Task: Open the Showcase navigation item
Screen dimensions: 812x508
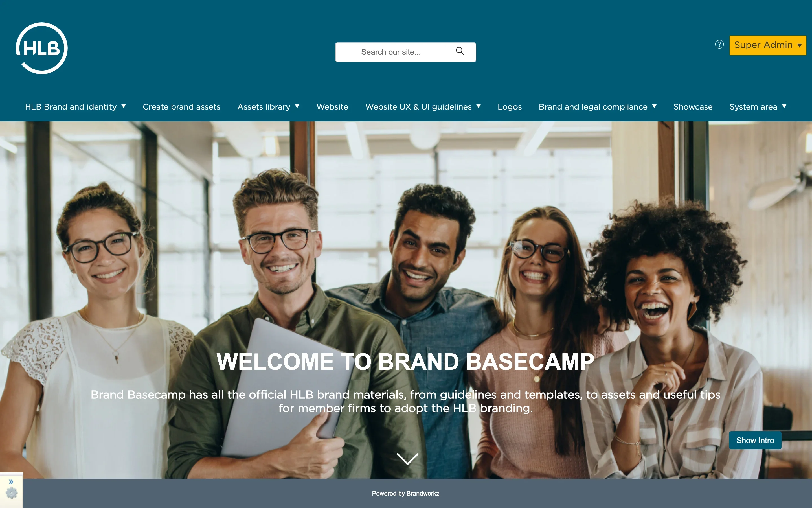Action: coord(693,106)
